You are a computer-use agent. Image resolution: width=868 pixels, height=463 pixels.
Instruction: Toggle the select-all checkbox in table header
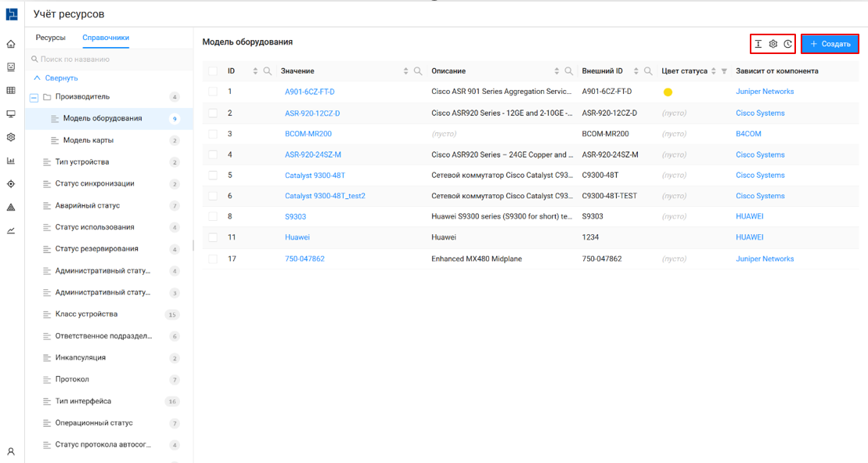point(213,71)
